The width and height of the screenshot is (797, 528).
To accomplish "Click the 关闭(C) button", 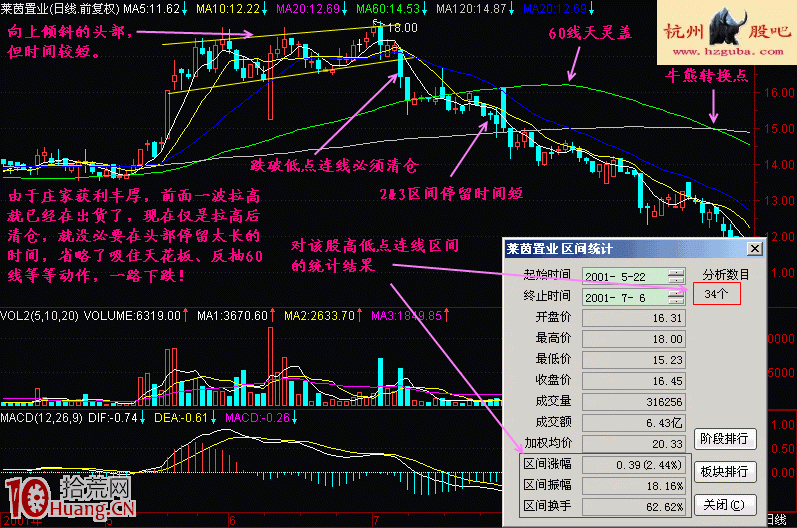I will click(x=725, y=505).
